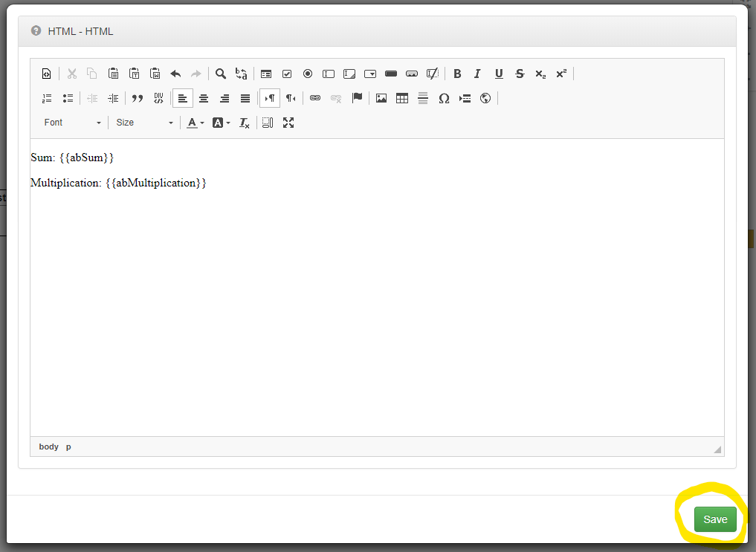Screen dimensions: 756x552
Task: Open the Font dropdown
Action: [x=72, y=123]
